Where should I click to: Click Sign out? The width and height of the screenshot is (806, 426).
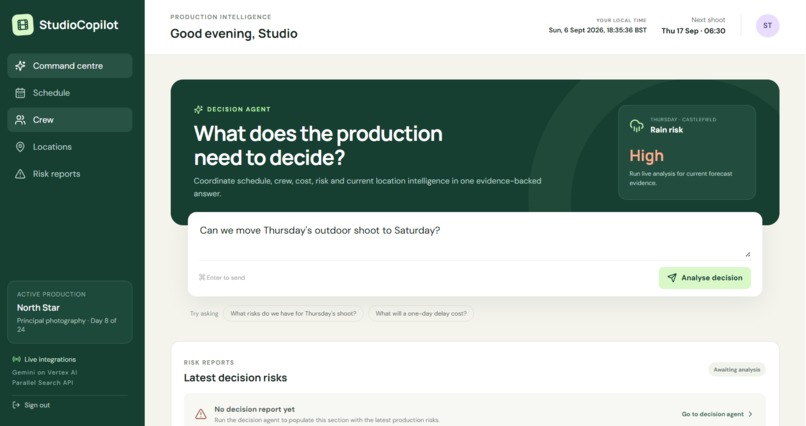[x=31, y=405]
